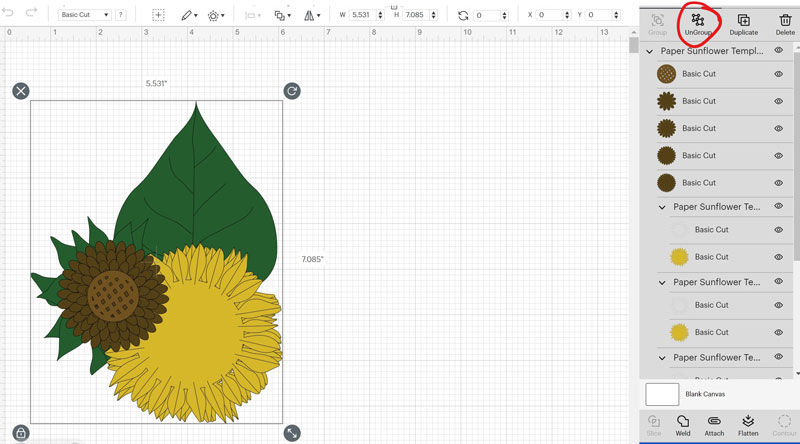800x444 pixels.
Task: Collapse the third nested Paper Sunflower Te... subgroup
Action: 662,358
